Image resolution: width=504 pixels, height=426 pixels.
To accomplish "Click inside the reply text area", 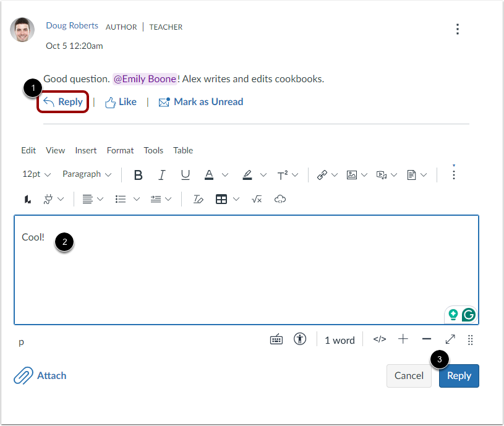I will pos(186,266).
